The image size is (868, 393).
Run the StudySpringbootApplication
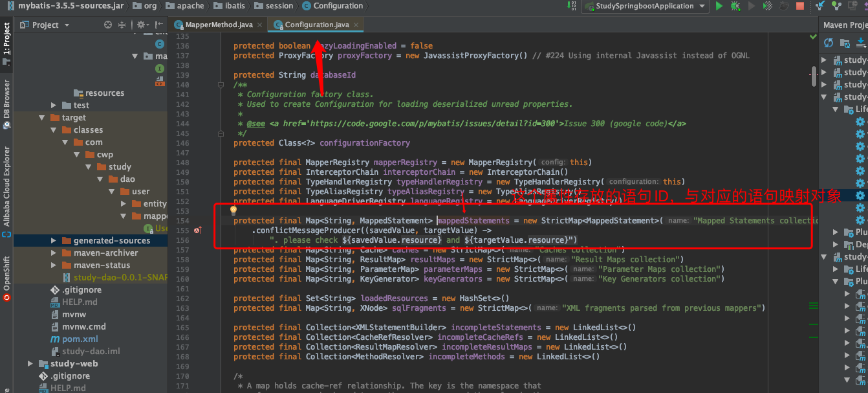(x=719, y=6)
